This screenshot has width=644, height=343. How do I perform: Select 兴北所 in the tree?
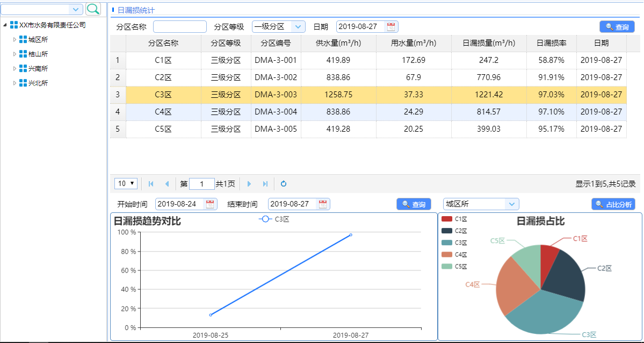(38, 83)
